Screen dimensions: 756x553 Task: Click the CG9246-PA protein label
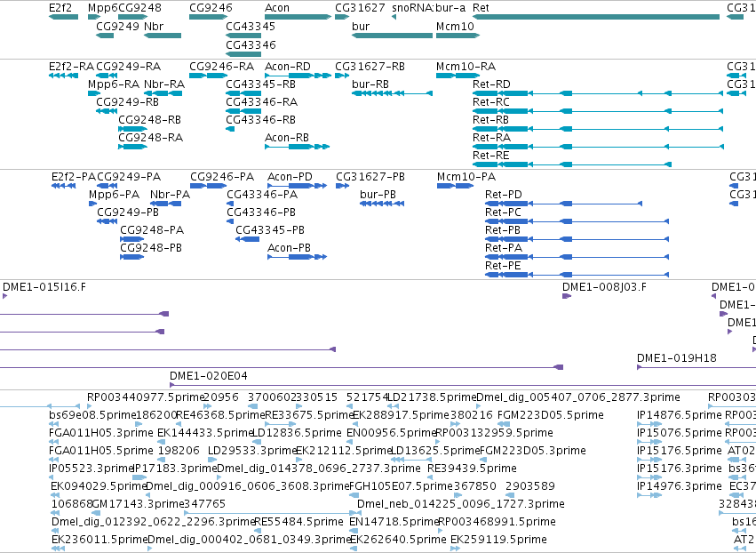[x=222, y=177]
